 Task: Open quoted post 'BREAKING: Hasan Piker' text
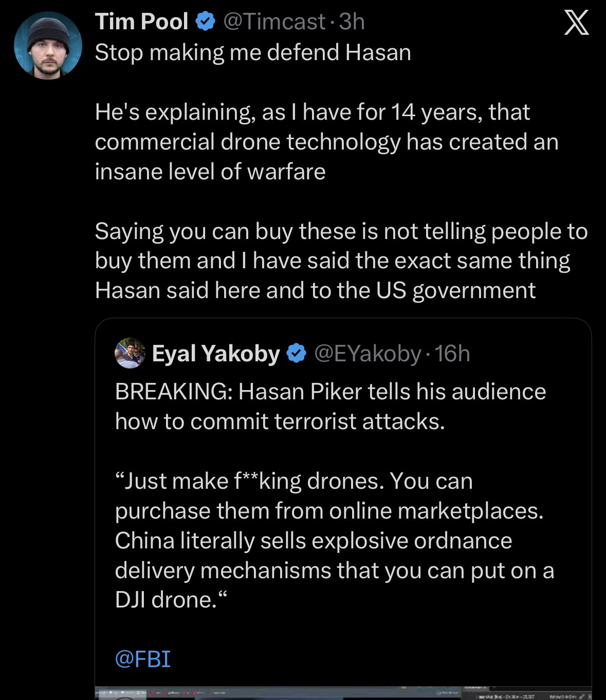click(330, 392)
